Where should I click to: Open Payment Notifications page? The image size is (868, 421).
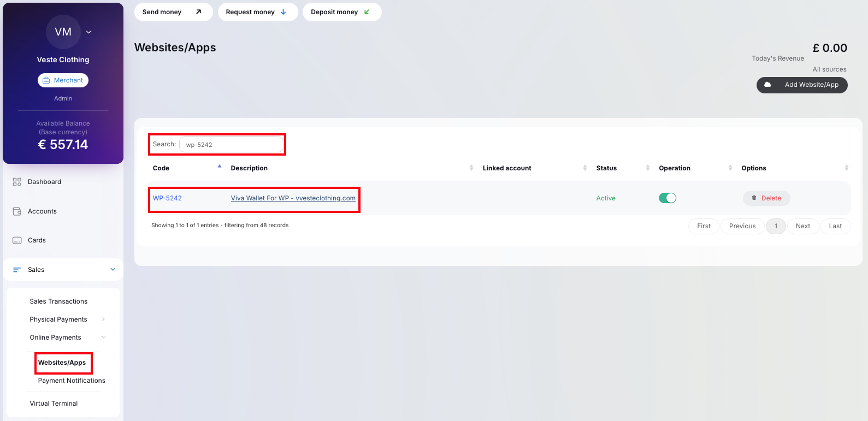click(72, 381)
